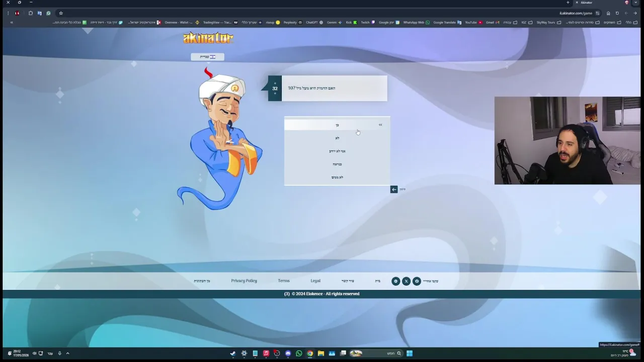Viewport: 644px width, 362px height.
Task: Open Steam from the taskbar
Action: pos(233,353)
